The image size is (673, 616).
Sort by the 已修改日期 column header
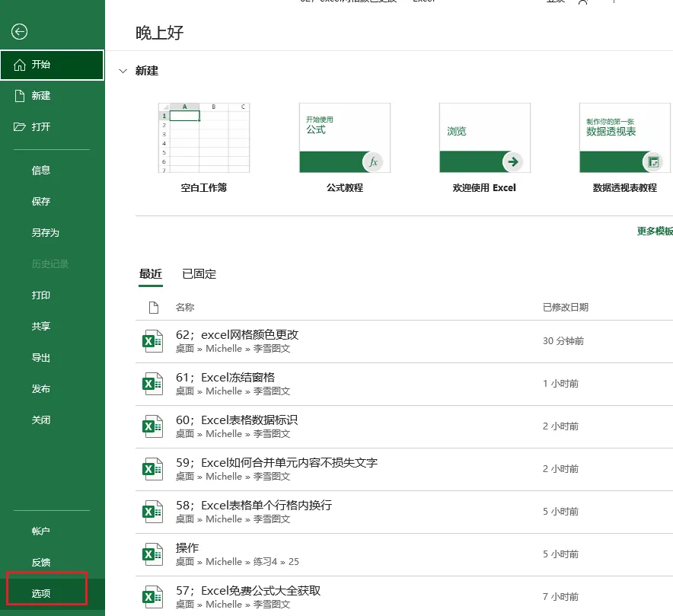tap(566, 308)
